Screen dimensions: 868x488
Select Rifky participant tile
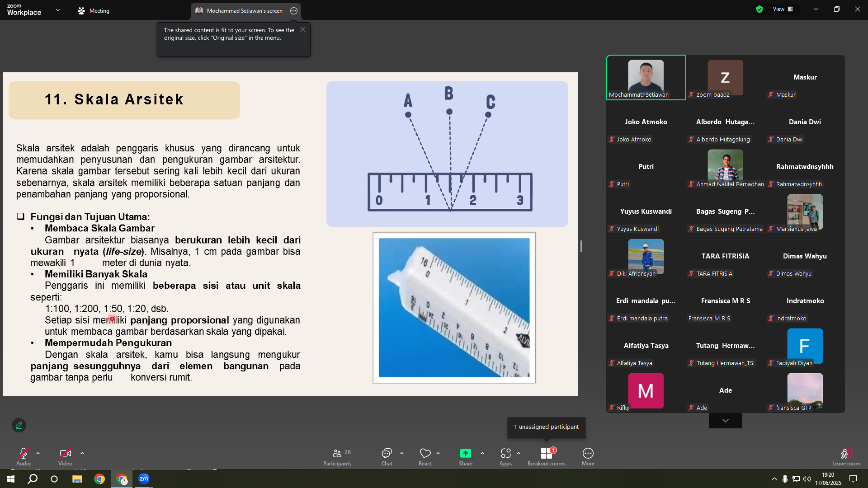click(x=646, y=390)
